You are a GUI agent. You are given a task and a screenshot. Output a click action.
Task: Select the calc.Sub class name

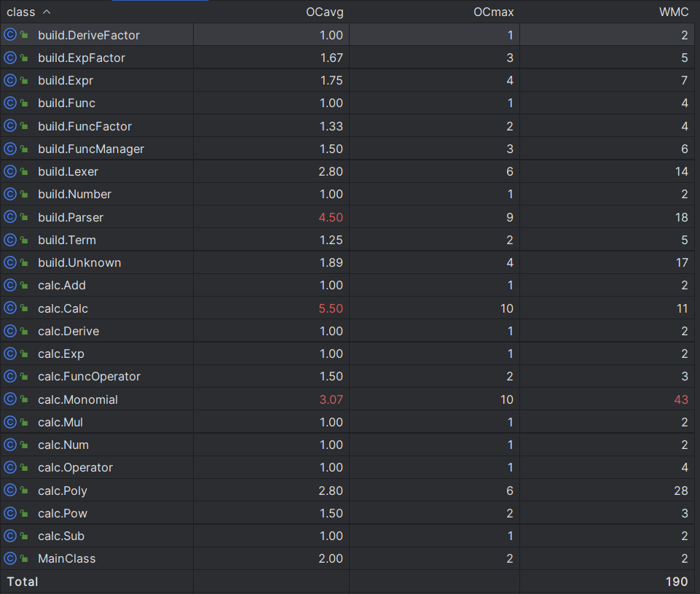click(61, 536)
